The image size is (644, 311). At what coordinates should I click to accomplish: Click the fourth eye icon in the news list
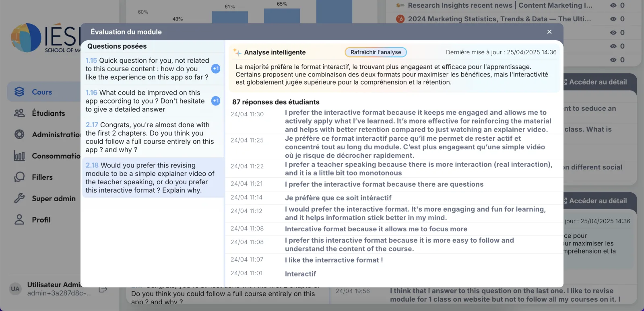pyautogui.click(x=613, y=46)
